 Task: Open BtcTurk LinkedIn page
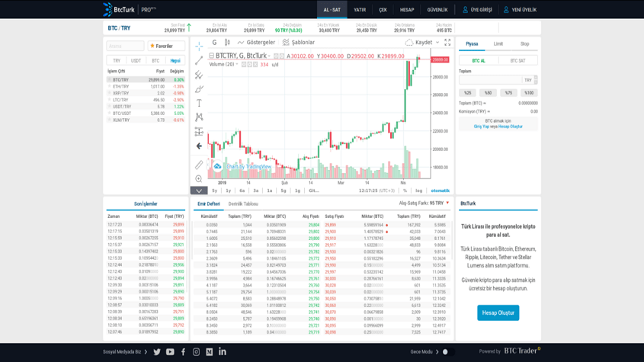[x=223, y=352]
